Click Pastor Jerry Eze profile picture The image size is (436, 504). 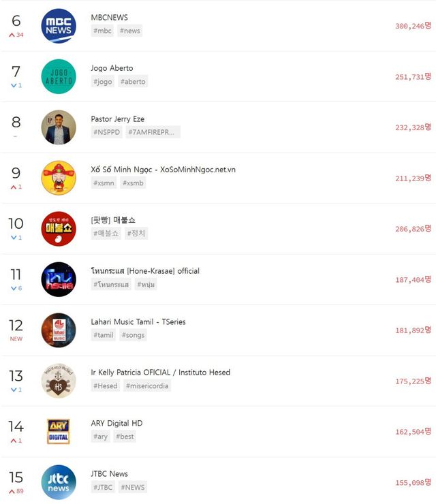tap(59, 127)
